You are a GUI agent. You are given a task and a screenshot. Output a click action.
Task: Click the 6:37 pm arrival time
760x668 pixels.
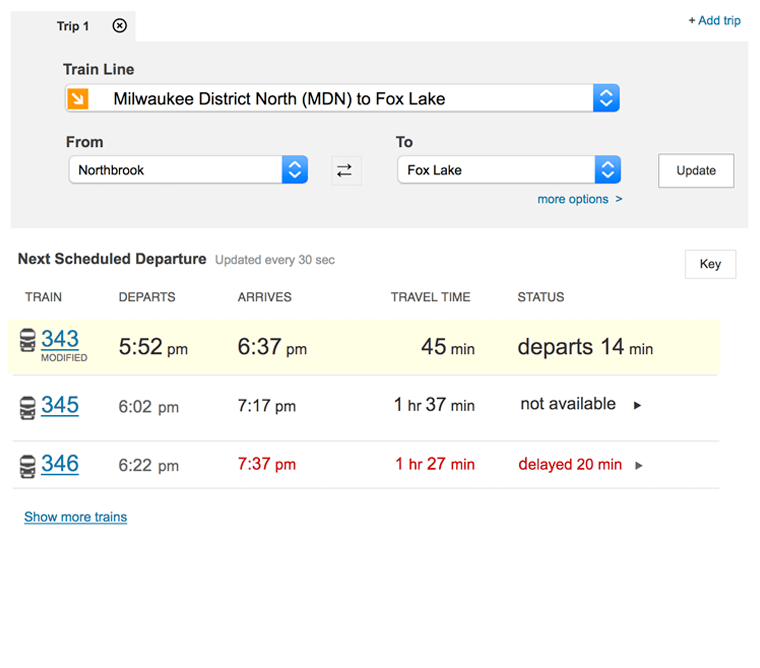click(x=272, y=347)
